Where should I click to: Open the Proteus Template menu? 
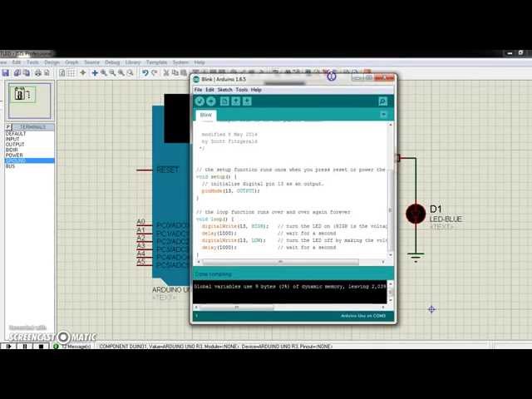click(x=157, y=62)
